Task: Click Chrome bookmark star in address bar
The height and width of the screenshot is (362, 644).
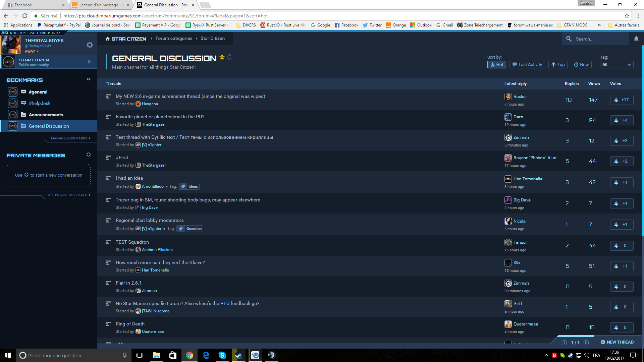Action: (627, 16)
